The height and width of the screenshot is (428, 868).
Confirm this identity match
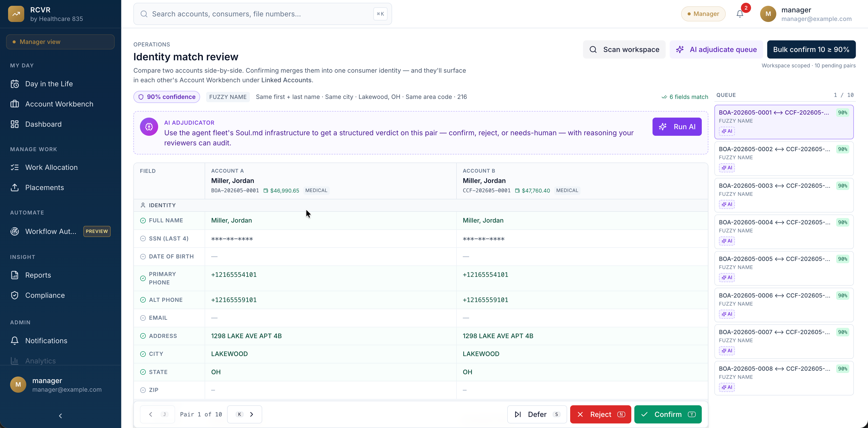point(668,414)
